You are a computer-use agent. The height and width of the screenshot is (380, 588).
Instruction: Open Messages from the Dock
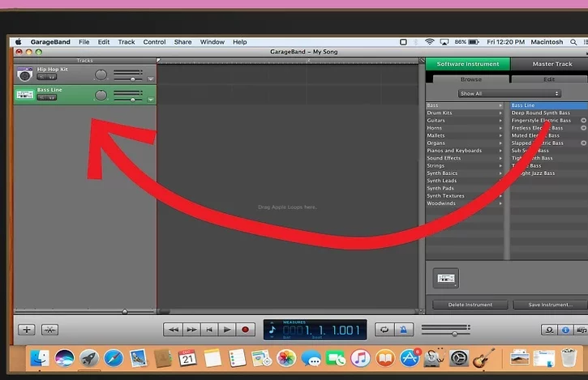pyautogui.click(x=311, y=358)
